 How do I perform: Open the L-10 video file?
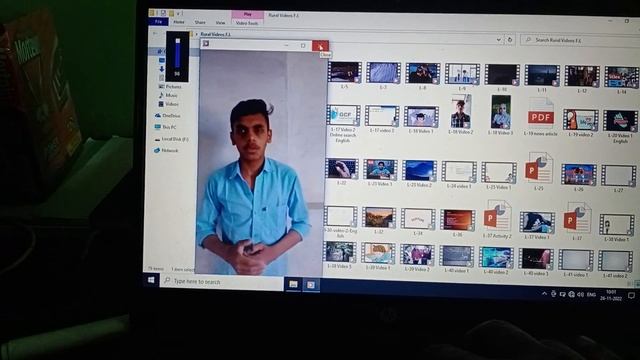click(502, 75)
